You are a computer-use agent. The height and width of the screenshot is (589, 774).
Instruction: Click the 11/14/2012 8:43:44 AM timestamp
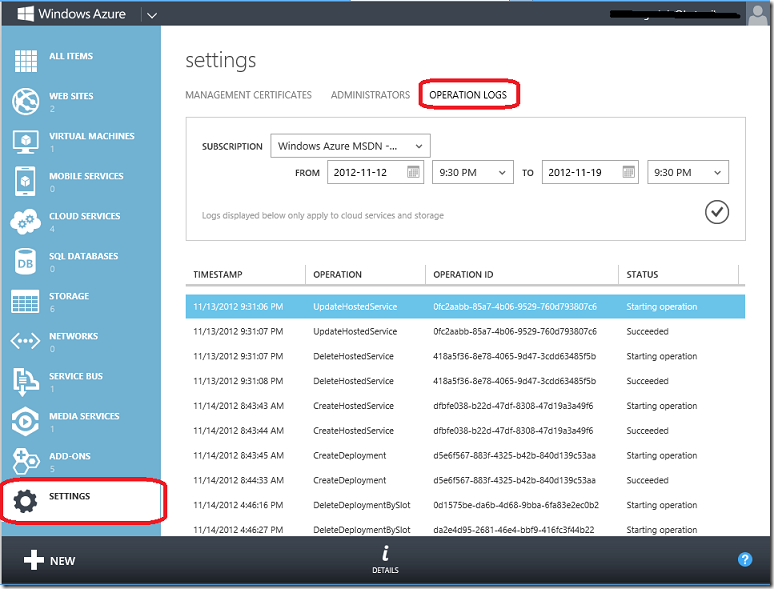point(238,431)
